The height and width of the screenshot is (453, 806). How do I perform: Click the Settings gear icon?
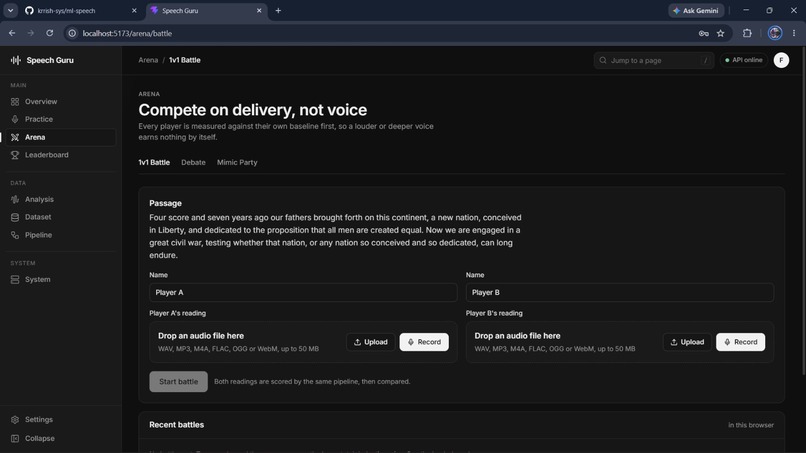pos(15,420)
